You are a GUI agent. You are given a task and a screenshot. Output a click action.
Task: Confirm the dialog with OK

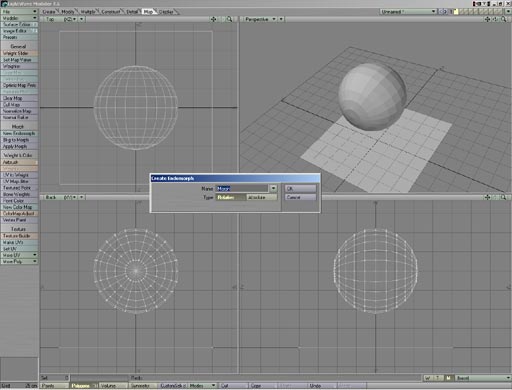tap(300, 189)
